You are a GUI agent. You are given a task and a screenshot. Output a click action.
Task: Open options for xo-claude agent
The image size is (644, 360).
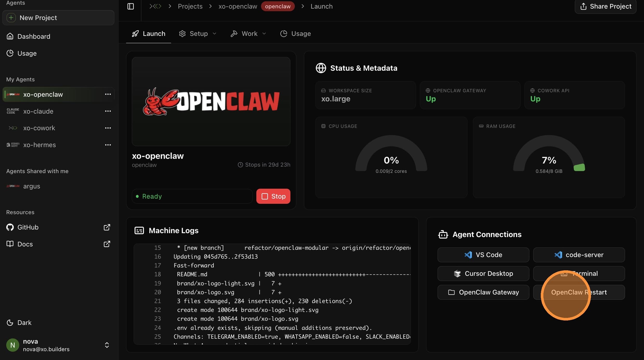[108, 111]
